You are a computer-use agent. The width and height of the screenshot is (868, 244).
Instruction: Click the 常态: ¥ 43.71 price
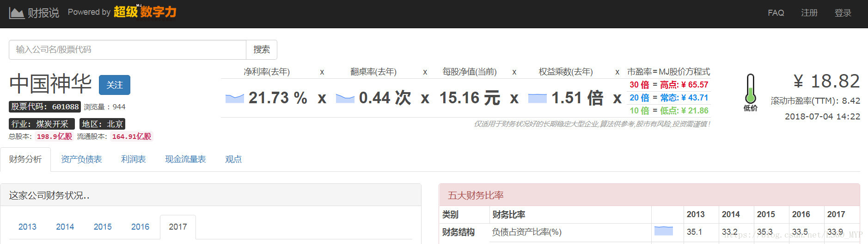[x=684, y=98]
